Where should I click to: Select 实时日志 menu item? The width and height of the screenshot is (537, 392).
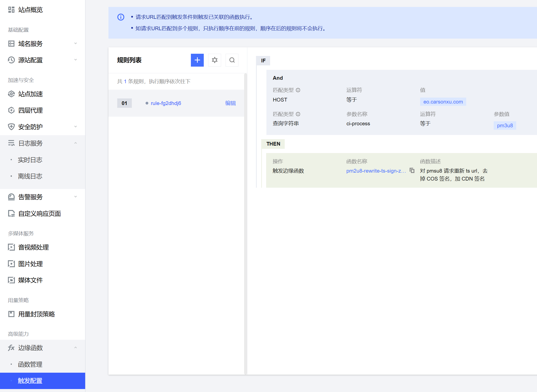point(30,160)
